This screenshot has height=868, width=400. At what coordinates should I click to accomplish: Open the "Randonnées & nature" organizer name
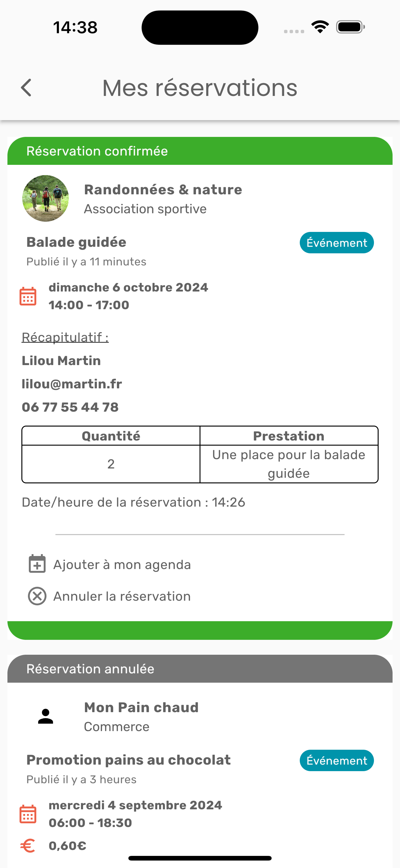[163, 190]
